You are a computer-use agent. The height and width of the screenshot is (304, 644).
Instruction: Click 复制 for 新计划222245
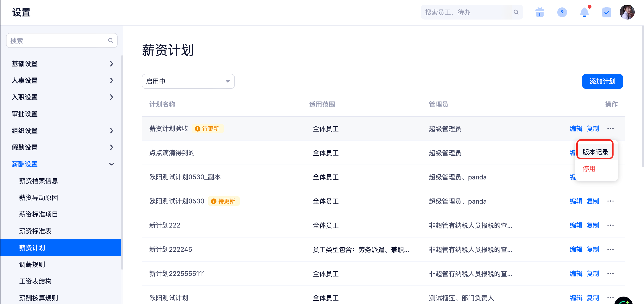coord(593,250)
